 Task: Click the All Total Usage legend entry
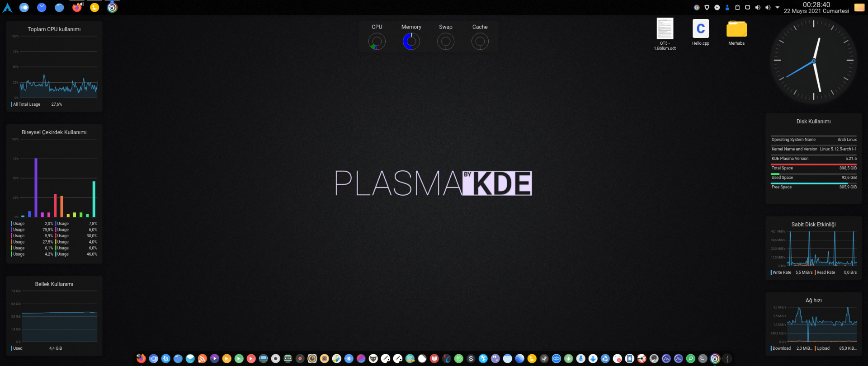pyautogui.click(x=37, y=104)
